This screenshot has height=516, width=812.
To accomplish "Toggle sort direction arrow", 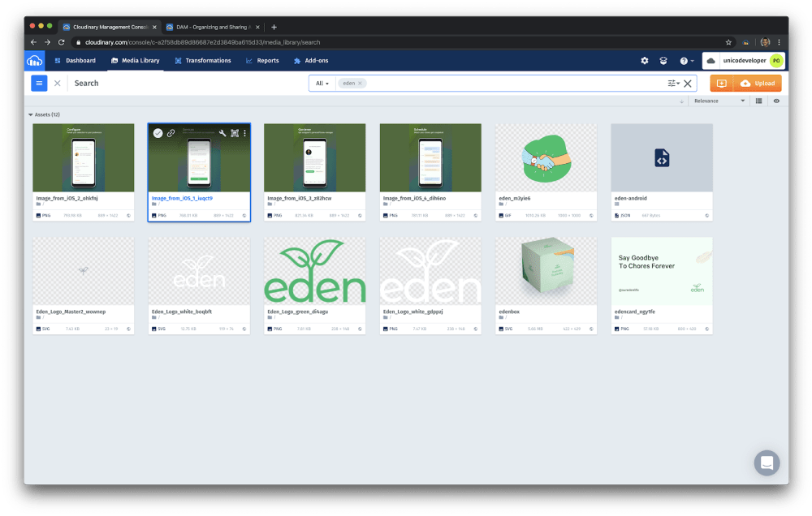I will (x=681, y=101).
